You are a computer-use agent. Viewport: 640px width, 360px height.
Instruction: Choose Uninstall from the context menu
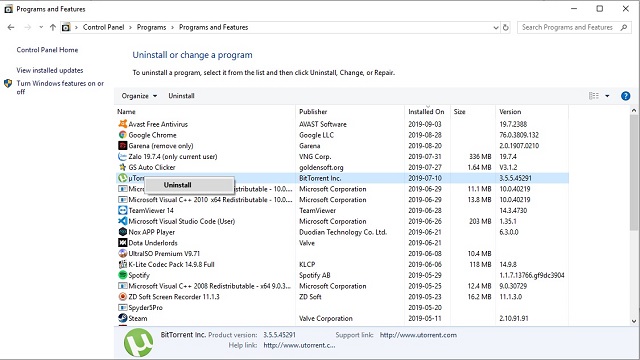point(189,185)
